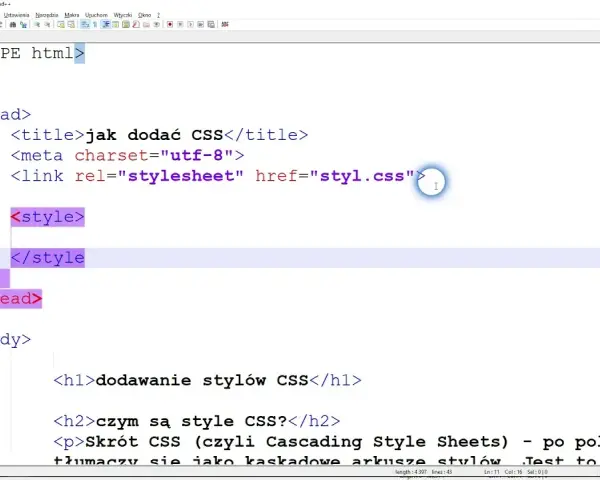Open the Ustawienia menu
The image size is (600, 480).
[x=16, y=15]
